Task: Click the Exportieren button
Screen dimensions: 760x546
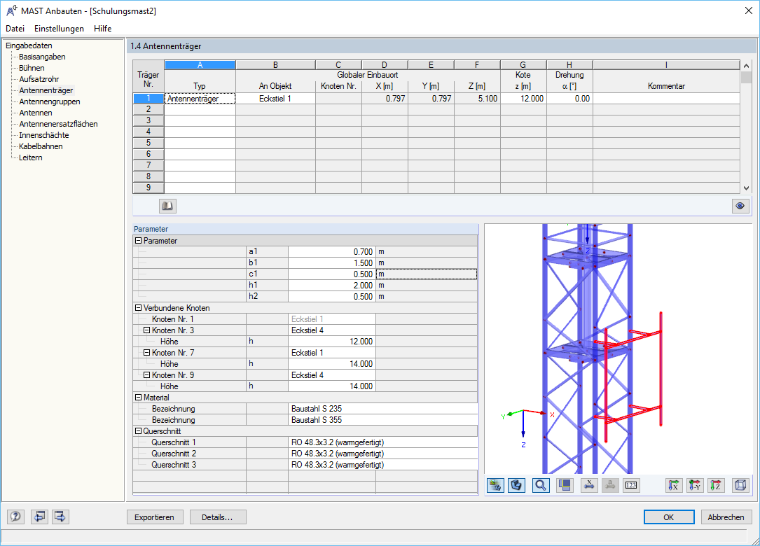Action: pyautogui.click(x=155, y=517)
